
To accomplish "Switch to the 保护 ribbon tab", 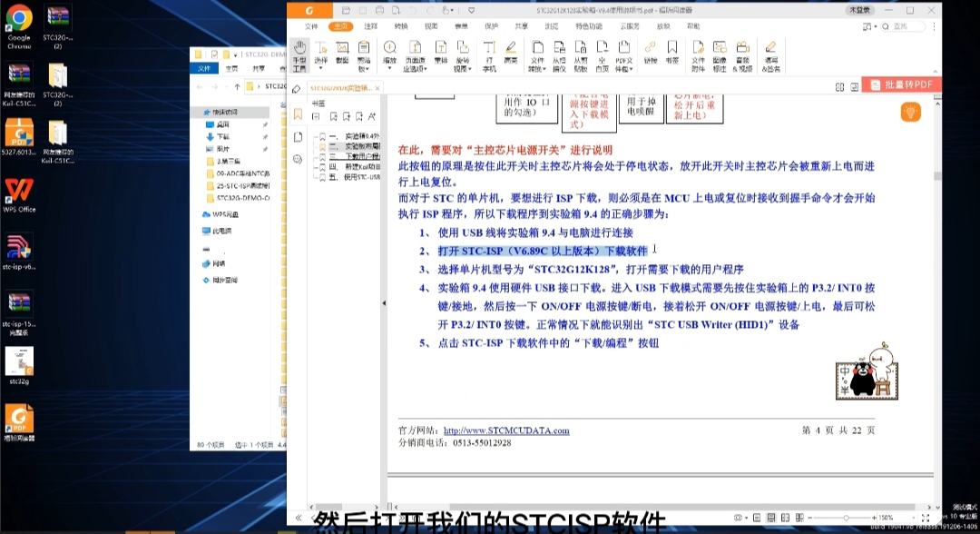I will tap(491, 26).
